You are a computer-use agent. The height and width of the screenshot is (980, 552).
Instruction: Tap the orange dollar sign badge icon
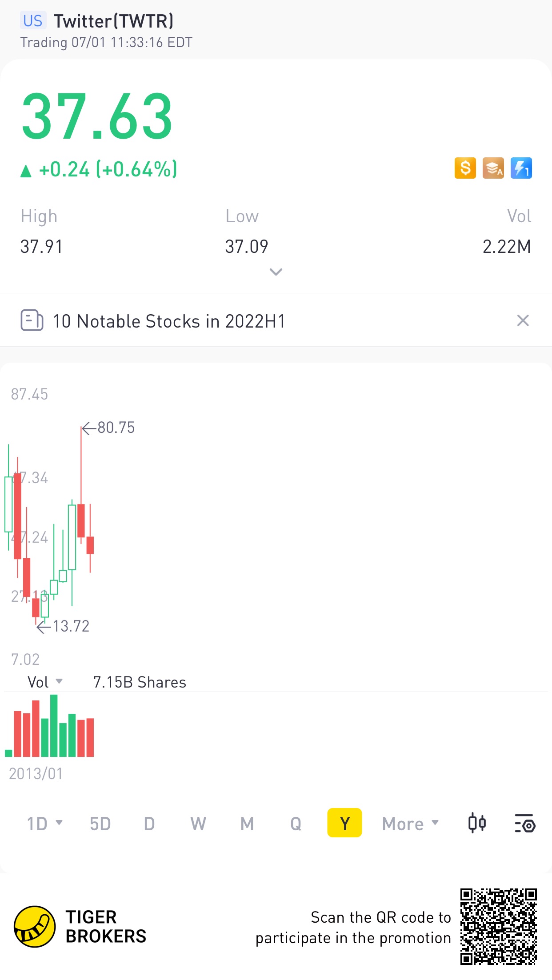click(465, 168)
